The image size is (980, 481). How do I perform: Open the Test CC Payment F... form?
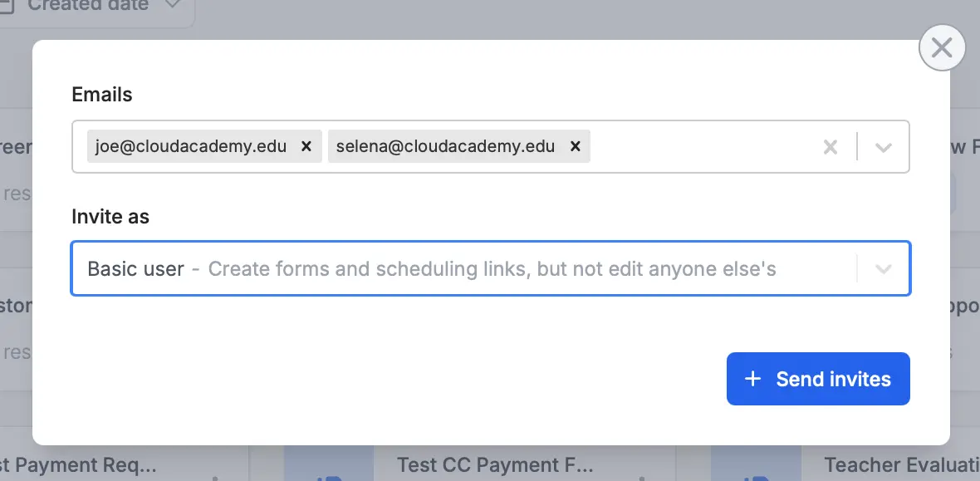[495, 465]
